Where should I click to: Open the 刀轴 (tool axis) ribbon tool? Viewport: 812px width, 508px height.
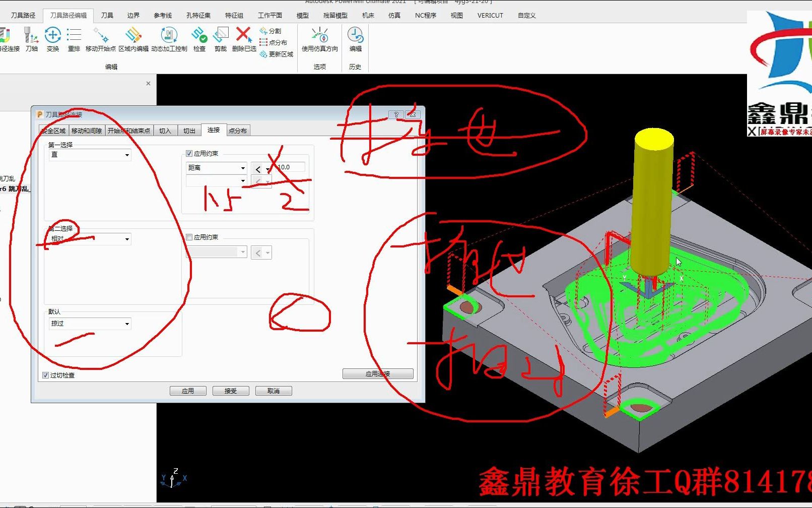pyautogui.click(x=32, y=40)
